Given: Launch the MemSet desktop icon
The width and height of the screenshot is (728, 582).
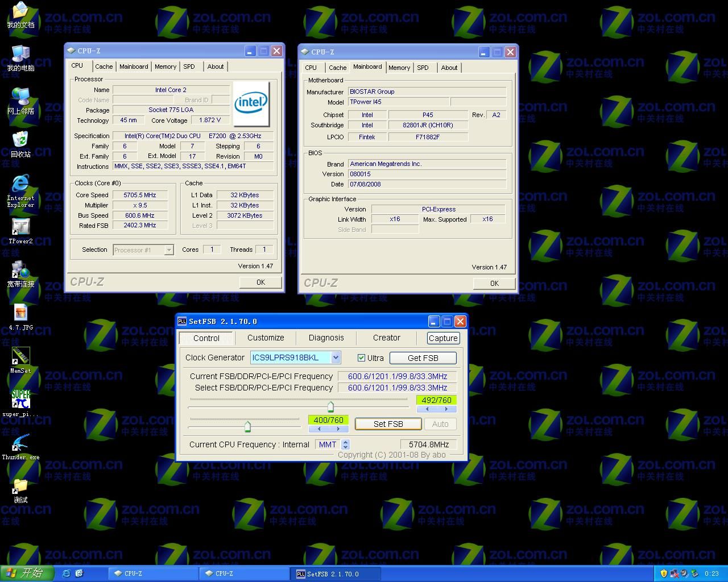Looking at the screenshot, I should (x=20, y=360).
